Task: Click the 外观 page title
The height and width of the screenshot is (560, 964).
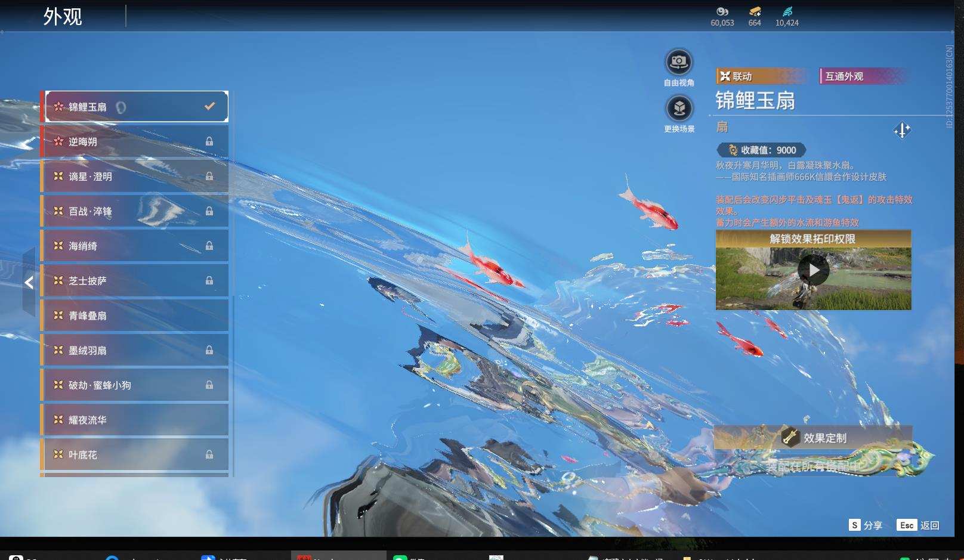Action: 63,17
